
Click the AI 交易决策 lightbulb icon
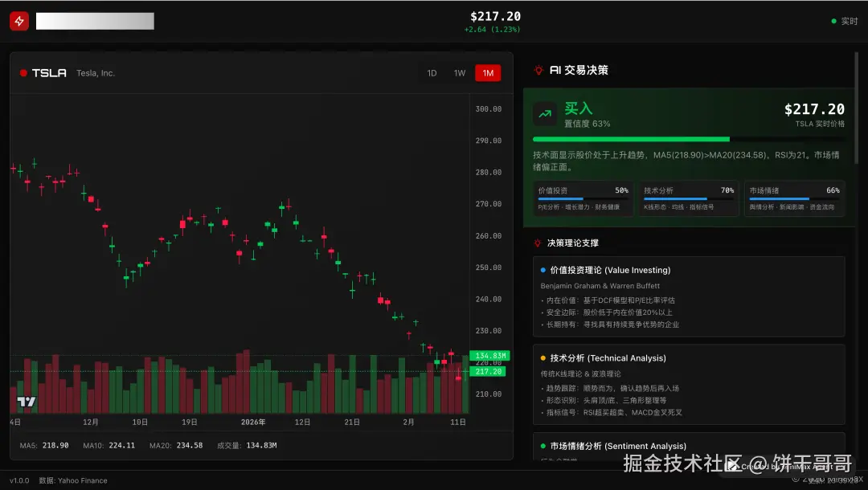click(x=538, y=70)
